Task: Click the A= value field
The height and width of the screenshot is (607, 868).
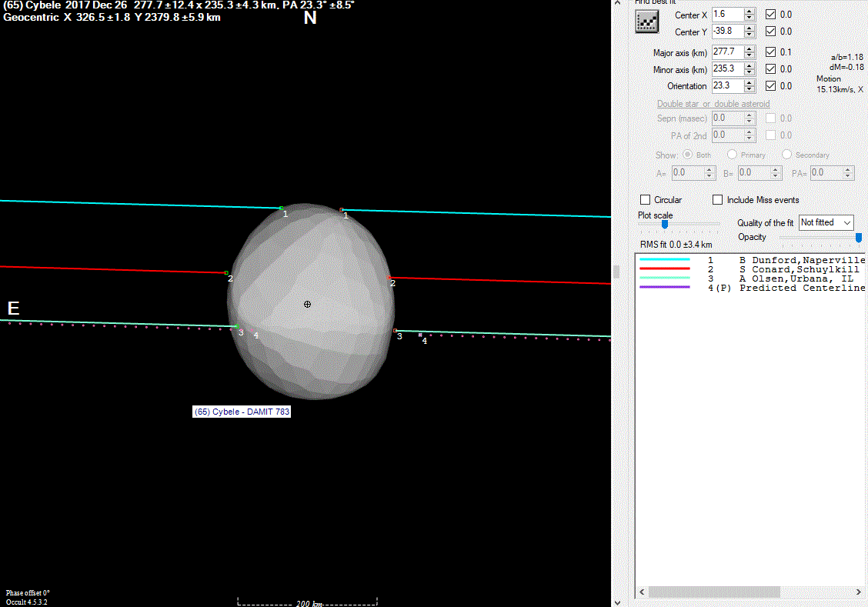Action: pyautogui.click(x=687, y=172)
